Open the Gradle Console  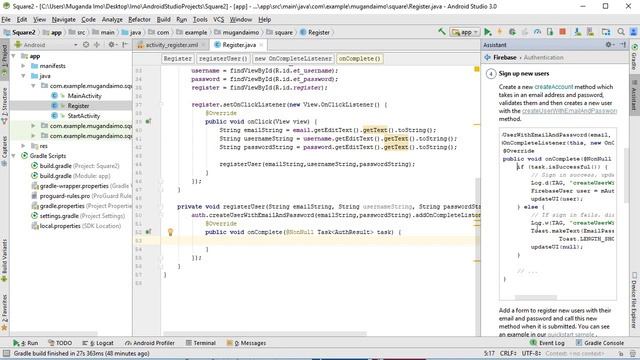pos(600,343)
